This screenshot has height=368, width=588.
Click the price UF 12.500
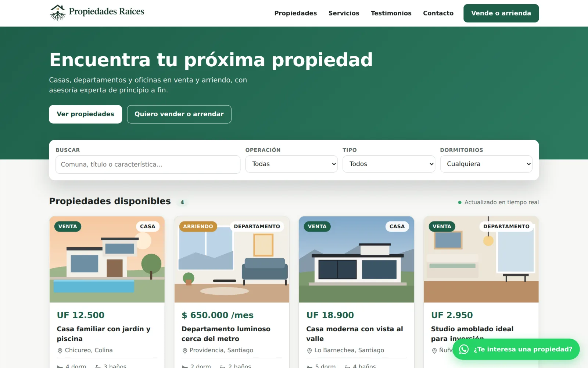point(81,315)
